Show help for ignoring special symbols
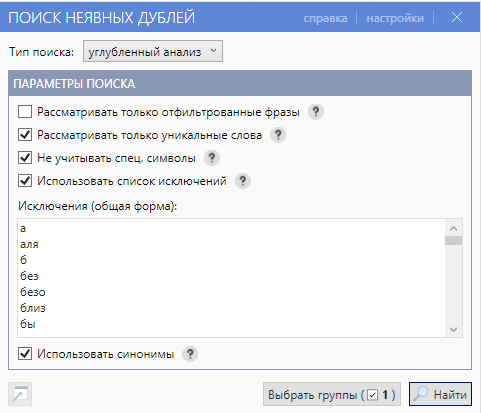 click(x=212, y=158)
